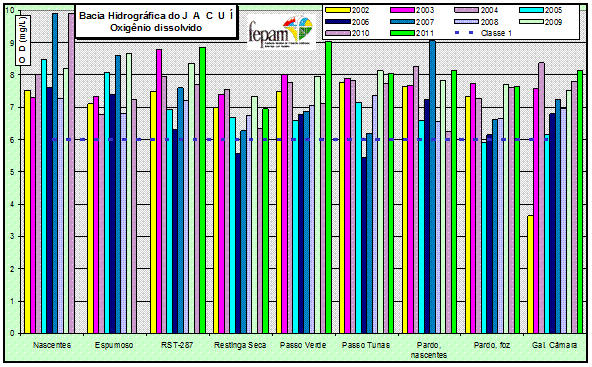Click the 'O D (mg/L)' axis label

pos(23,40)
